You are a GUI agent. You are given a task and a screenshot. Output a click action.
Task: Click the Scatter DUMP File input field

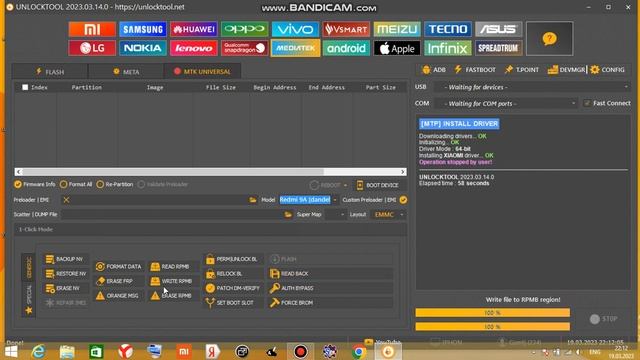pos(172,214)
